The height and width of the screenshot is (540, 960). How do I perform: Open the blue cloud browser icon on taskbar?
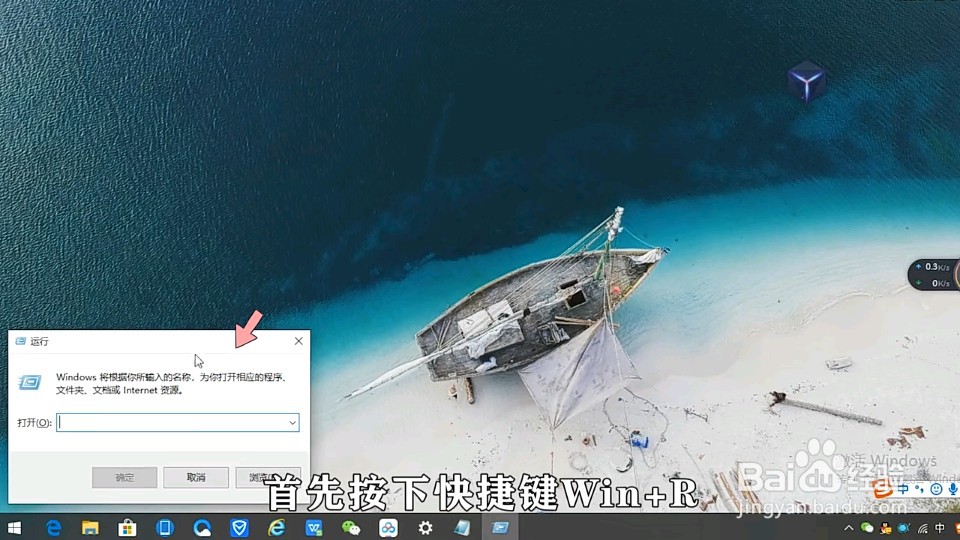click(202, 528)
